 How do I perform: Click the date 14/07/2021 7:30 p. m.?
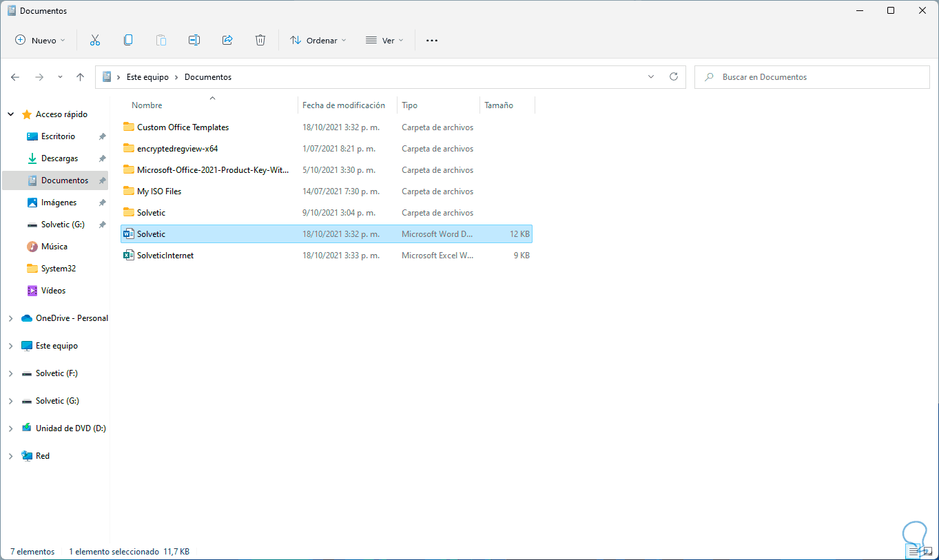tap(341, 191)
